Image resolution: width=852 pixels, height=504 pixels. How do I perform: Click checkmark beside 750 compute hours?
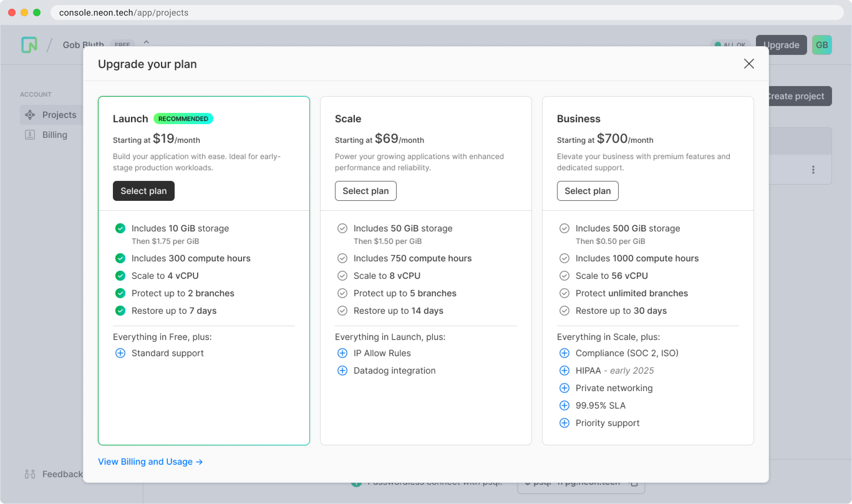pyautogui.click(x=342, y=258)
